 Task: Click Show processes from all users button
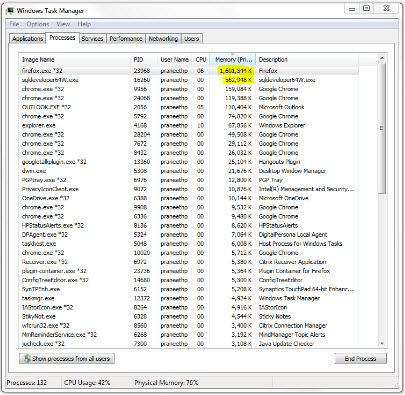click(67, 359)
